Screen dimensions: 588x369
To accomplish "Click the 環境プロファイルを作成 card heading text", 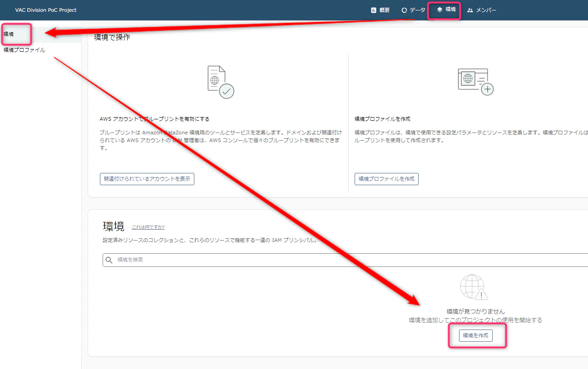I will tap(382, 119).
